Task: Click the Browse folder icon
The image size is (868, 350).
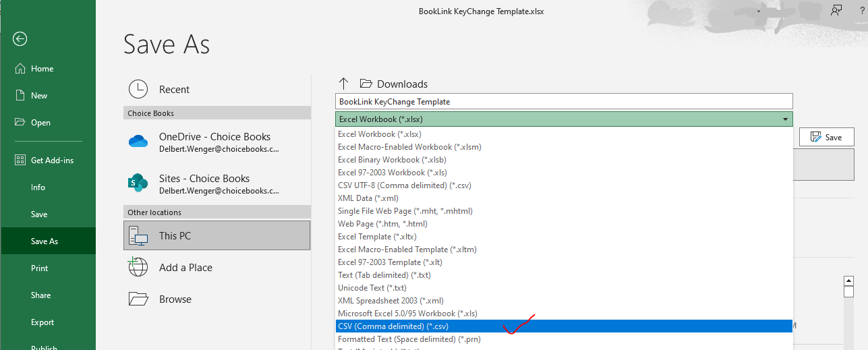Action: tap(138, 299)
